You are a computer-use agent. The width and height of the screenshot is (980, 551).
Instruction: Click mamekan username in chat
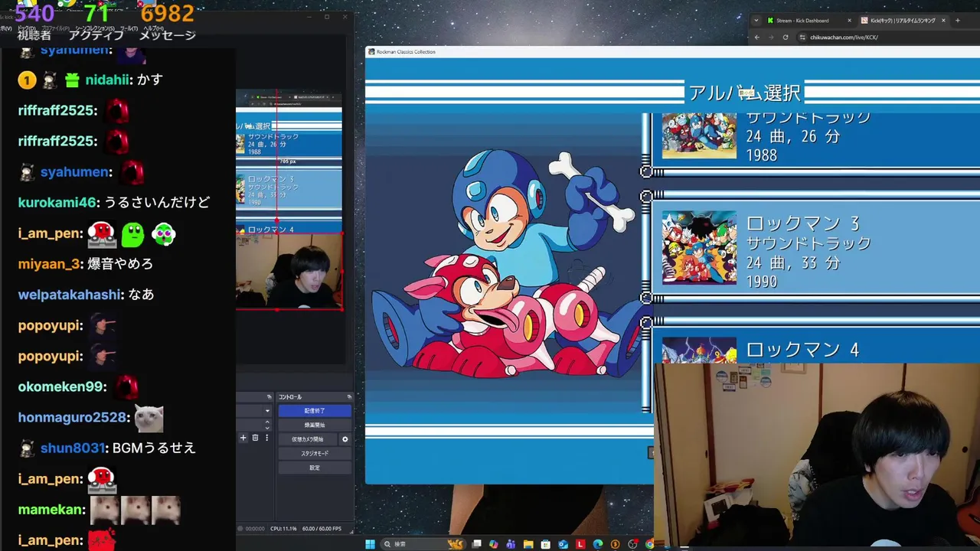pos(51,509)
